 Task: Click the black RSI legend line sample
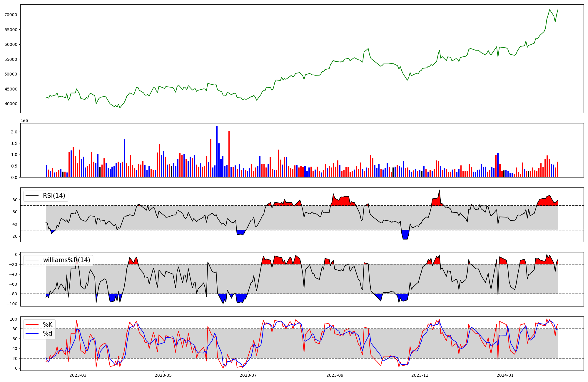(32, 196)
